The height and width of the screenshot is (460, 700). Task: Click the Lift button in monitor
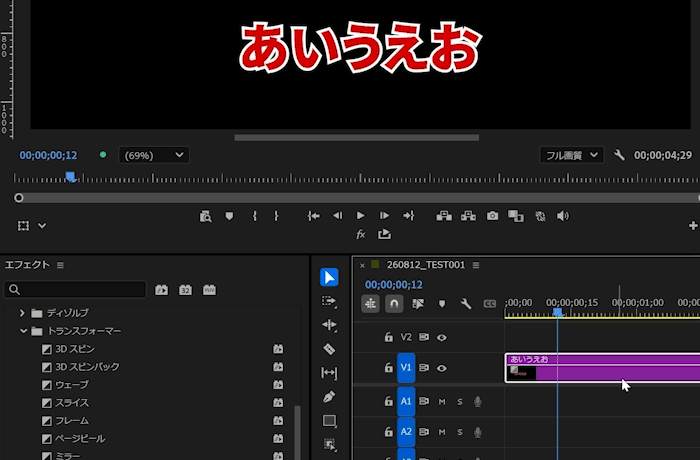tap(444, 216)
